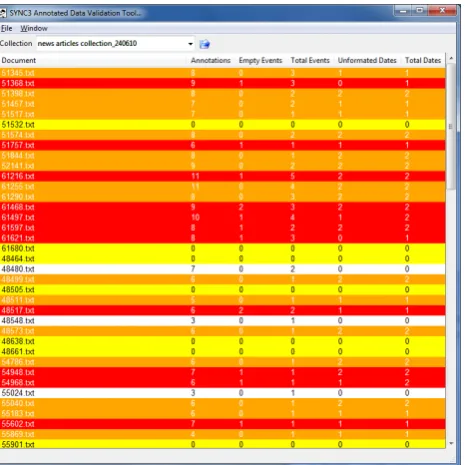Click the scrollbar down arrow
The width and height of the screenshot is (465, 465).
point(451,443)
